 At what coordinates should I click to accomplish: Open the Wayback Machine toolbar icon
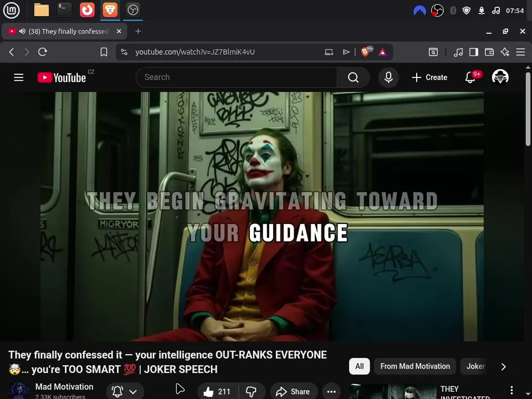[433, 52]
